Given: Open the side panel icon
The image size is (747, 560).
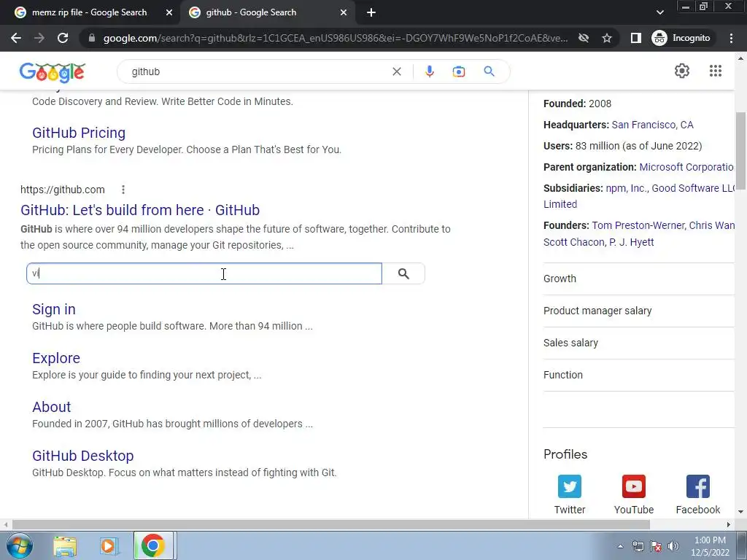Looking at the screenshot, I should 636,38.
